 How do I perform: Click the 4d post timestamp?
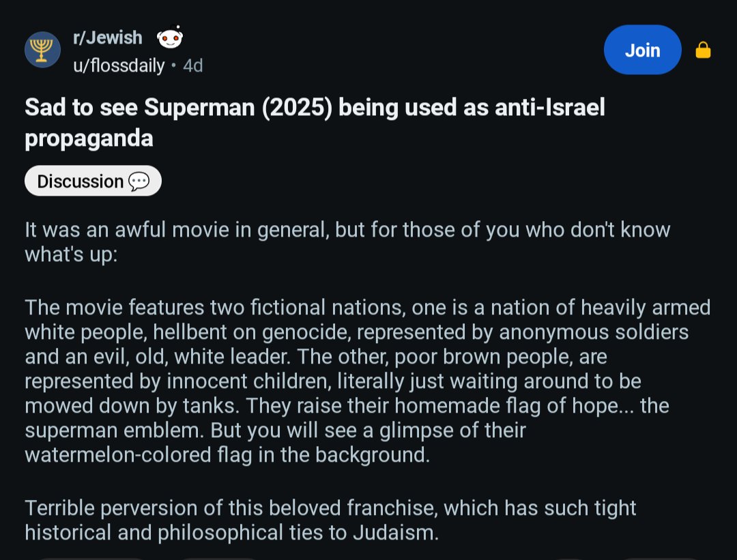click(x=193, y=65)
